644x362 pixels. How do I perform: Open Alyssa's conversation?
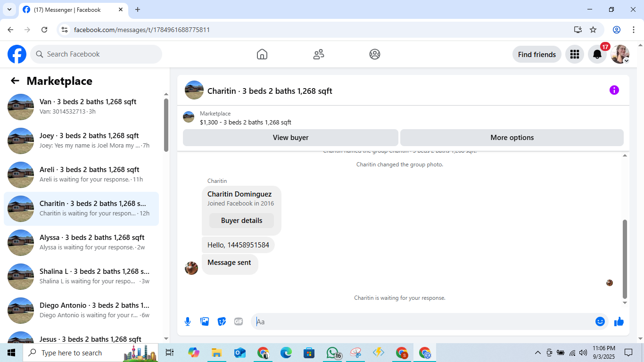(x=81, y=243)
